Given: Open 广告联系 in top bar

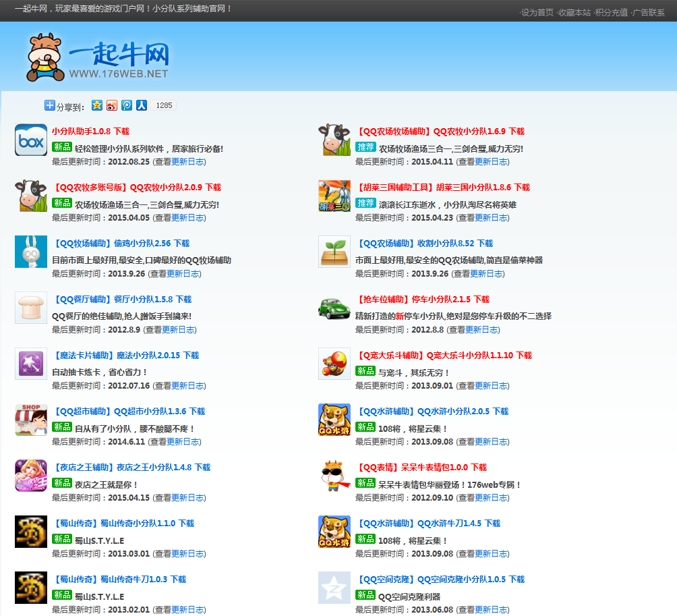Looking at the screenshot, I should click(x=649, y=13).
